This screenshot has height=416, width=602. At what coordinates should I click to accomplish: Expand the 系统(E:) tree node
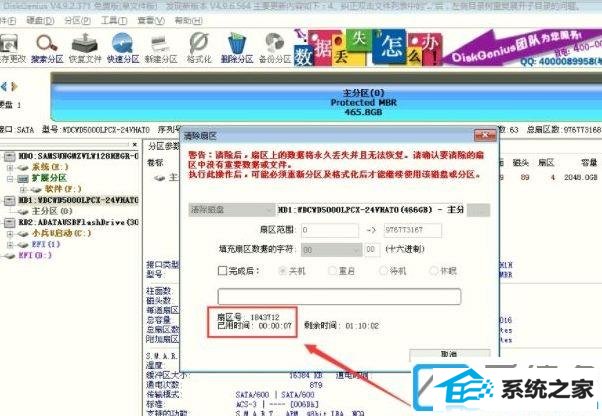10,167
